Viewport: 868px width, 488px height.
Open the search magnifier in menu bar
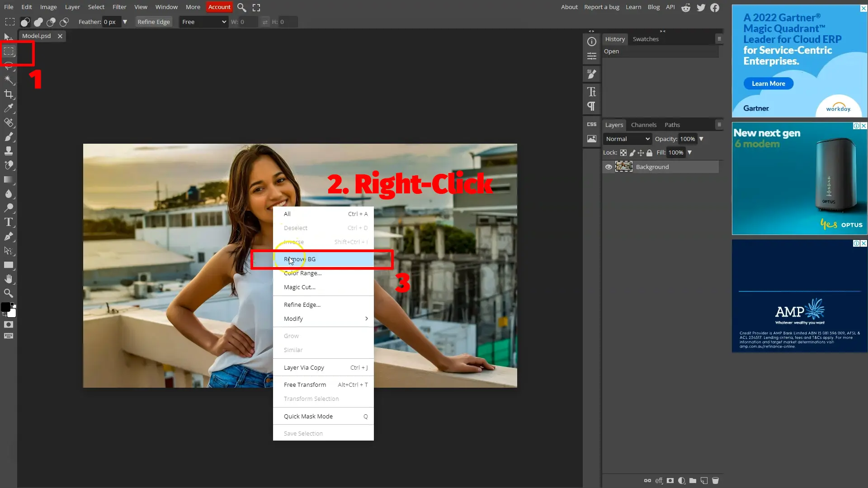click(x=242, y=7)
